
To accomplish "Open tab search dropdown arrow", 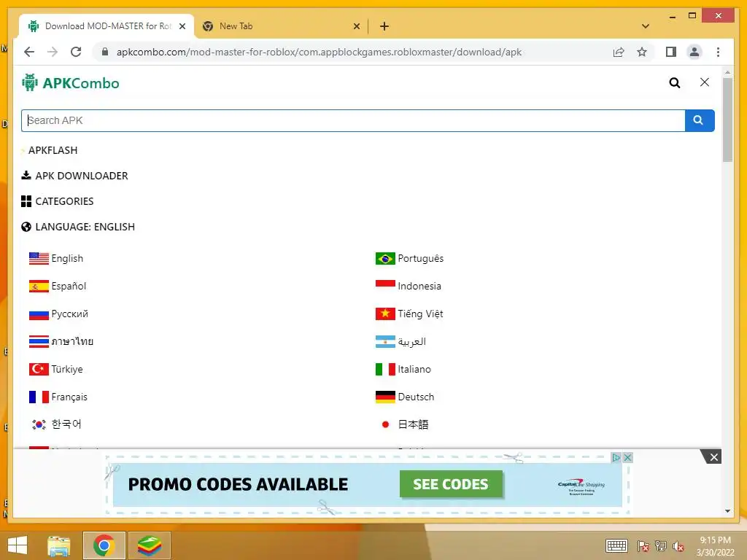I will click(646, 26).
